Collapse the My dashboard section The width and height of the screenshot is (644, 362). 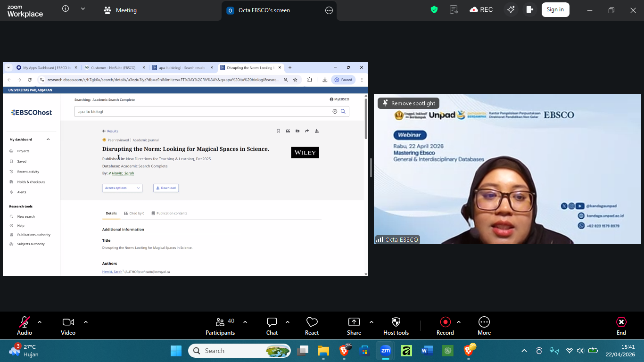48,140
